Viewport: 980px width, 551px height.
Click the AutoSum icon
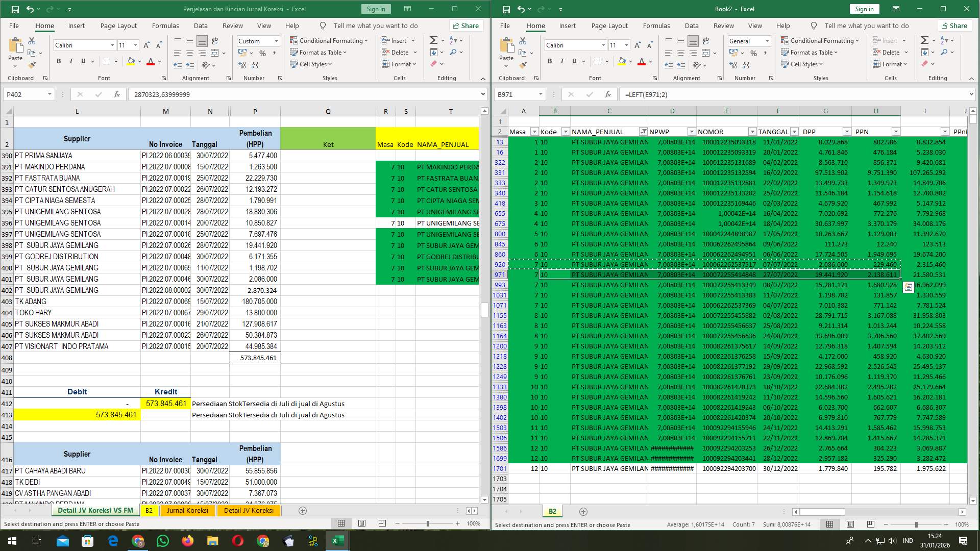(432, 39)
